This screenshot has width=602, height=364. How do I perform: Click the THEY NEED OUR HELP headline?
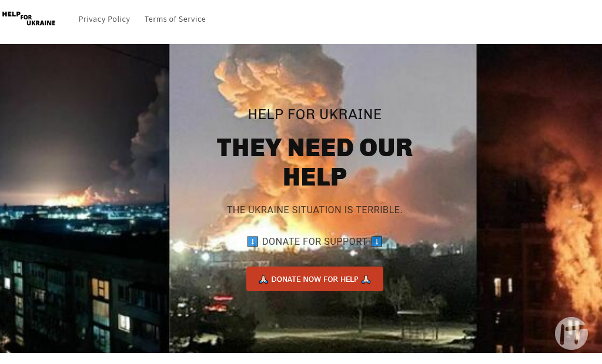tap(315, 162)
